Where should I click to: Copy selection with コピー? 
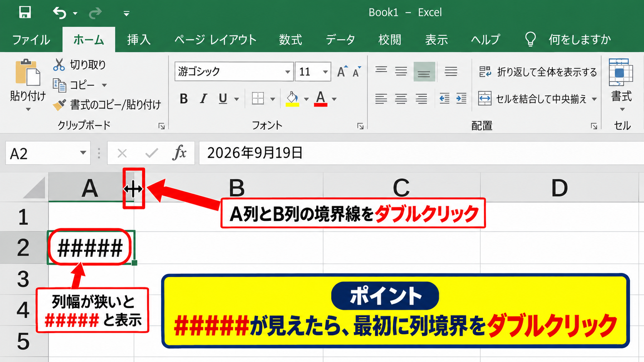pyautogui.click(x=74, y=85)
